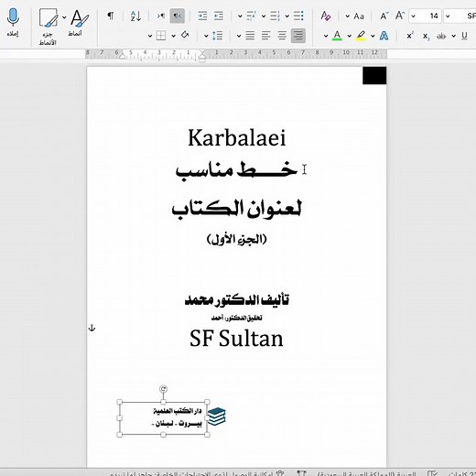This screenshot has width=476, height=476.
Task: Click the Borders grid icon
Action: coord(161,36)
